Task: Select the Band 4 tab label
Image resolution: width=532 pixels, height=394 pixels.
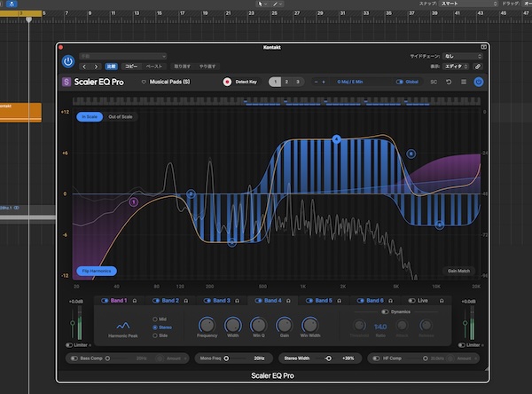Action: [273, 301]
